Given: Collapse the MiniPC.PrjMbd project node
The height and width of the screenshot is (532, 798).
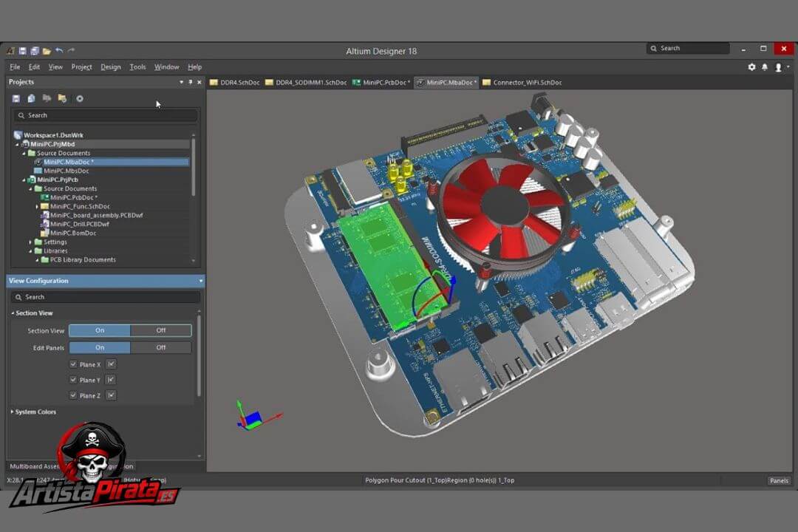Looking at the screenshot, I should pyautogui.click(x=17, y=144).
